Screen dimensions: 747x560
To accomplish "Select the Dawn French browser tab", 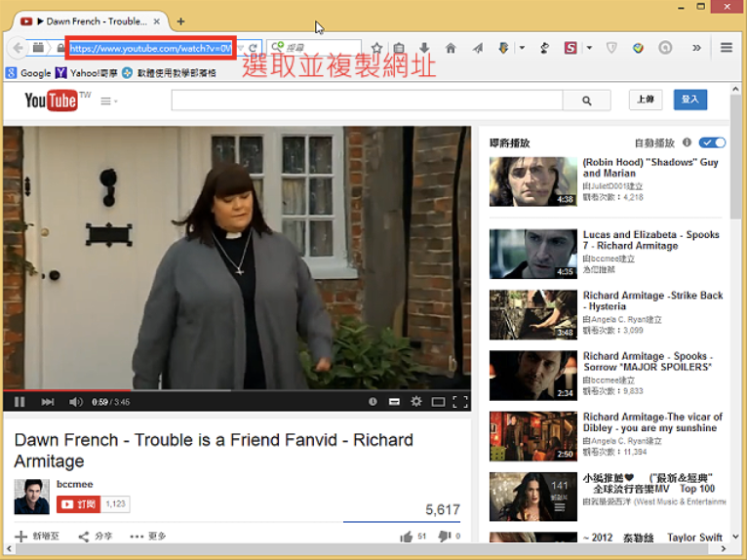I will click(92, 21).
